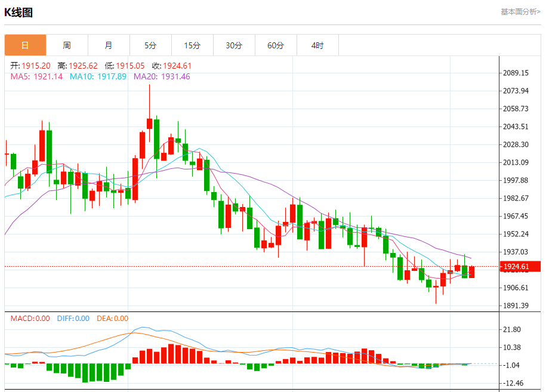Click the closing price 1924.61 in header

[x=177, y=66]
